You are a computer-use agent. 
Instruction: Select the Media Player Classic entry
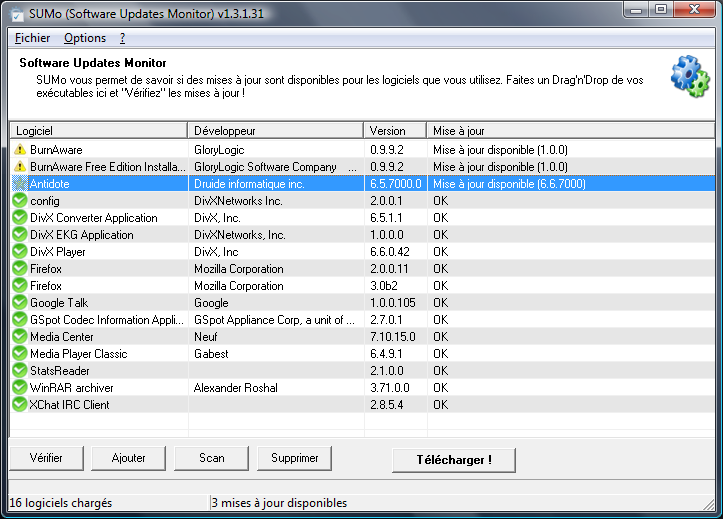coord(78,354)
